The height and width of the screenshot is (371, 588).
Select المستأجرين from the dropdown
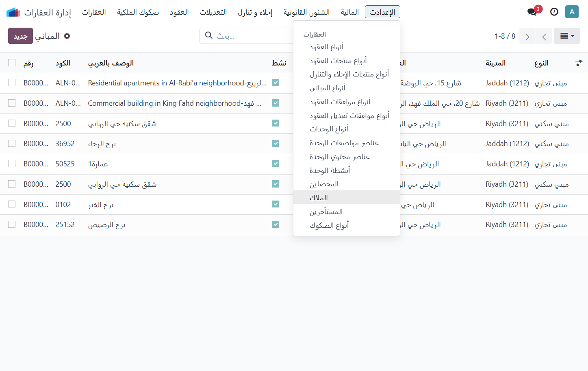click(347, 212)
